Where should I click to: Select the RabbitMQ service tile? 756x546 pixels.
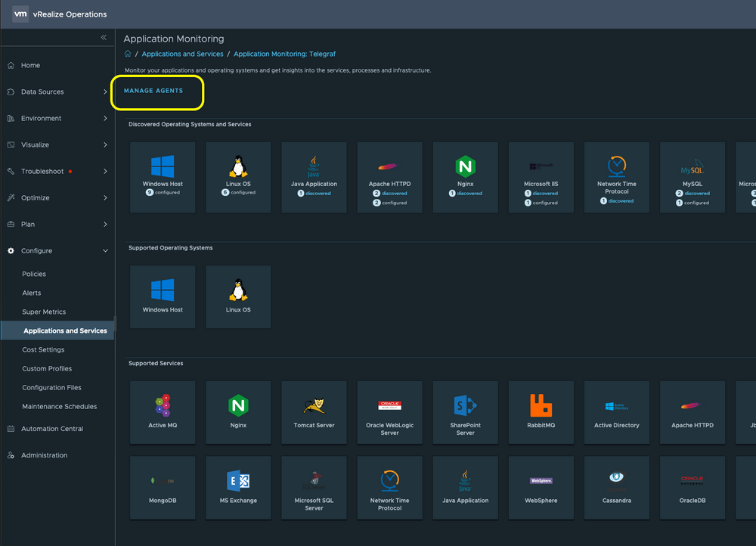pyautogui.click(x=541, y=412)
